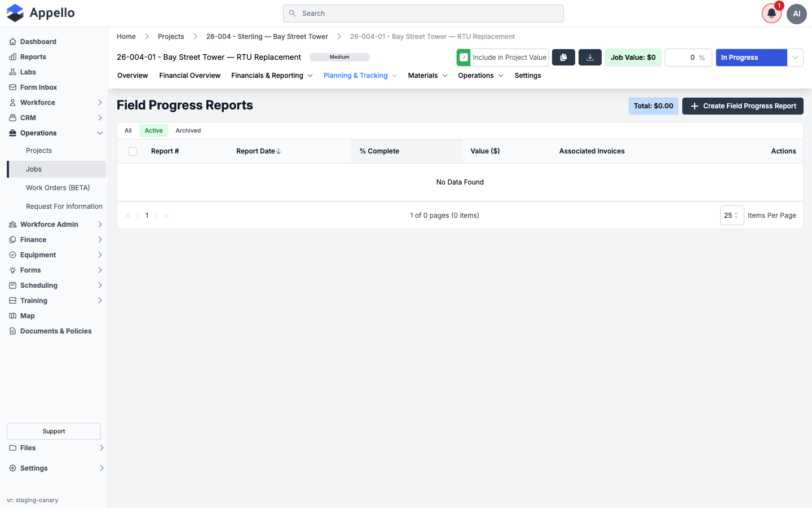Open Projects under Operations
Viewport: 812px width, 518px height.
(39, 151)
